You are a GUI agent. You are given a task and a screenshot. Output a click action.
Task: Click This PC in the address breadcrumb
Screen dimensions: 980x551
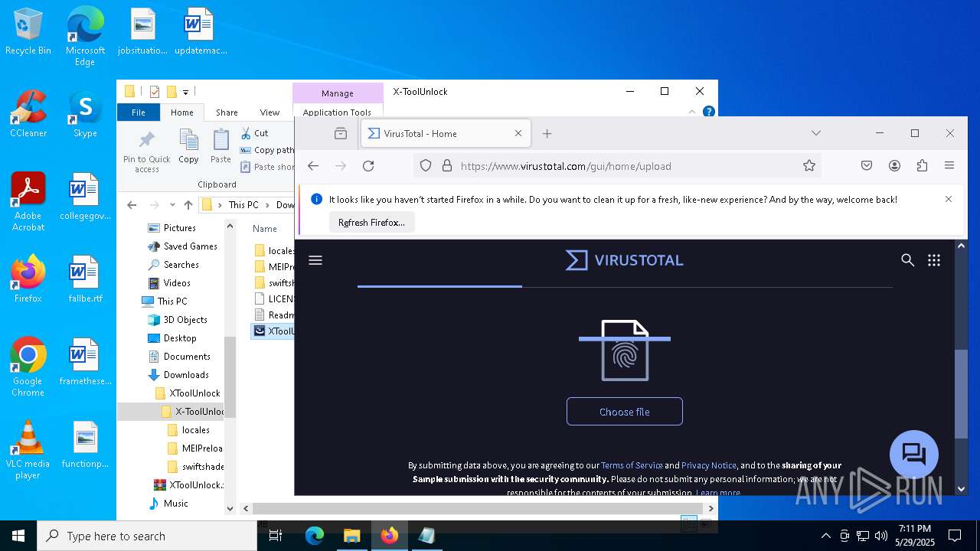click(243, 205)
